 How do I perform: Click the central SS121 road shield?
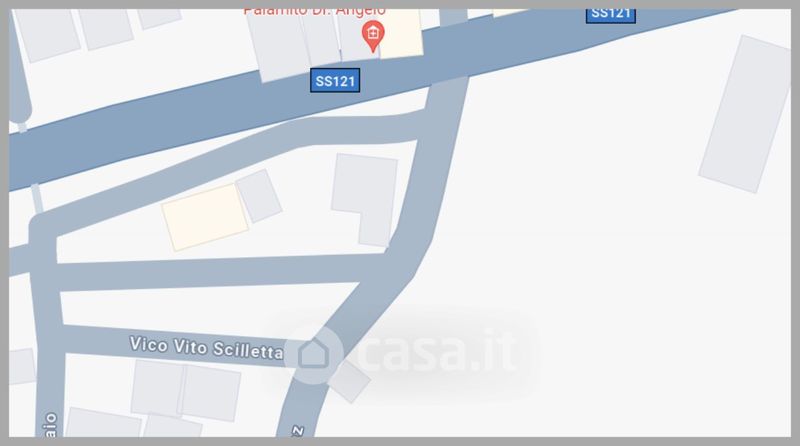(335, 81)
